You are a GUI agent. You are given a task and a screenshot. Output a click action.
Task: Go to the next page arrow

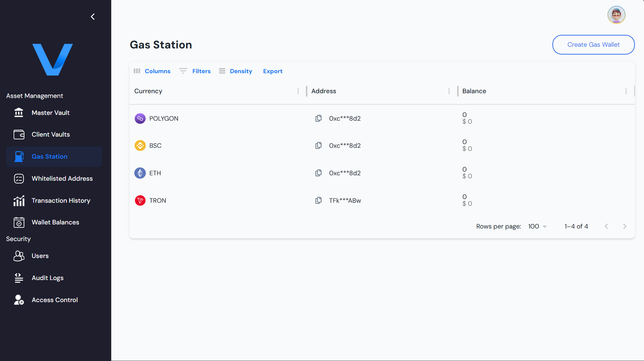click(x=625, y=227)
